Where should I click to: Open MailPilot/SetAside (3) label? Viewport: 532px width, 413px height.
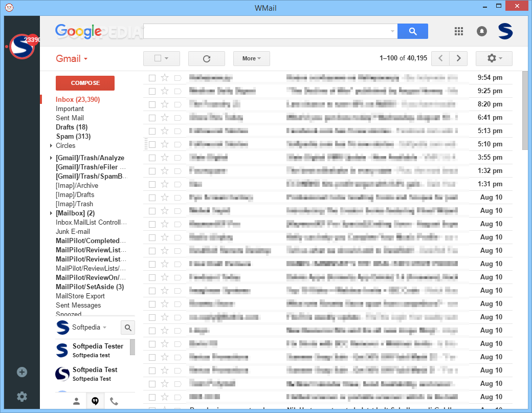point(90,287)
